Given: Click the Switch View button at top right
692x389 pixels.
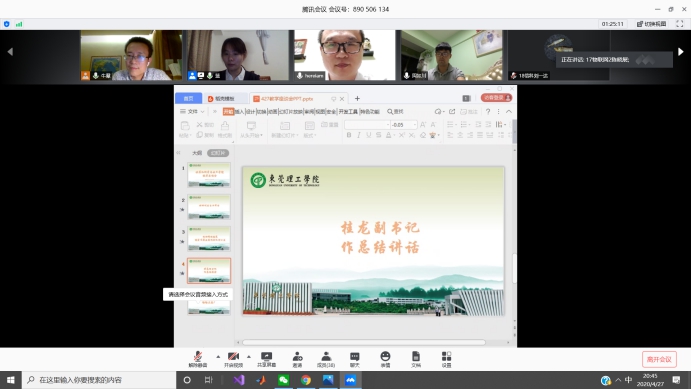Looking at the screenshot, I should (x=651, y=24).
